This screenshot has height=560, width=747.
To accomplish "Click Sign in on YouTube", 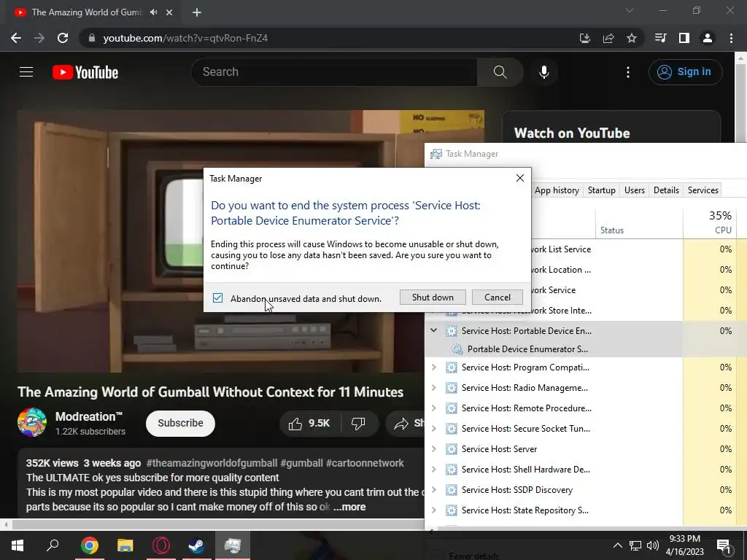I will (x=685, y=72).
